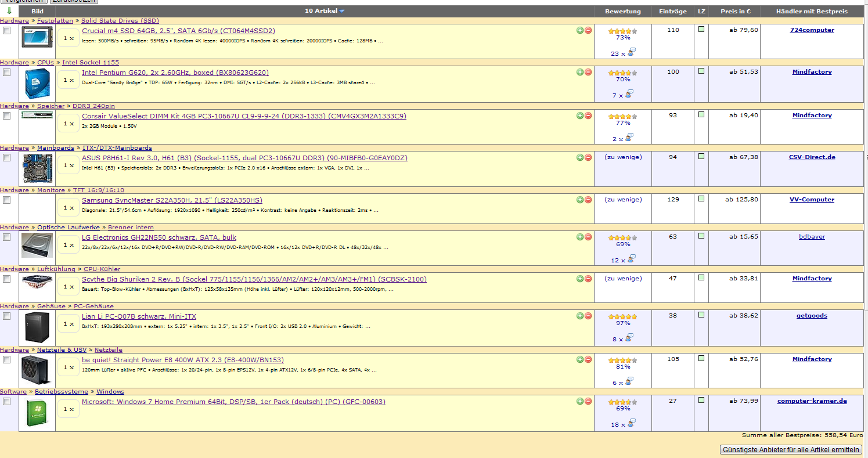Click green plus icon for Samsung SyncMaster
868x458 pixels.
point(580,200)
